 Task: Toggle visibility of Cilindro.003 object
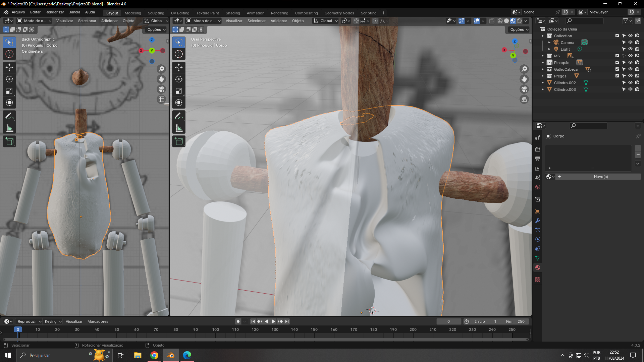pos(630,89)
